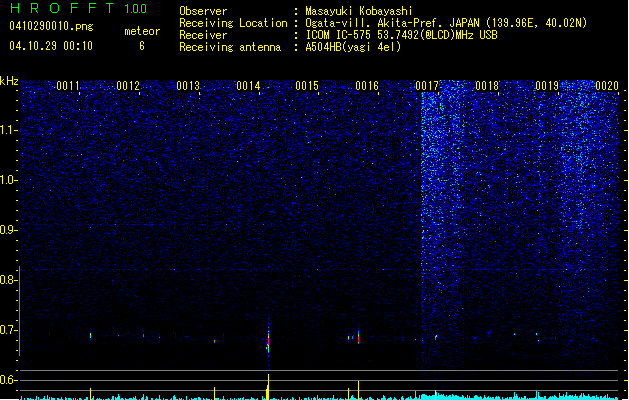
Task: Click the Ogata-vill. Akita-Pref. JAPAN location text
Action: click(446, 23)
